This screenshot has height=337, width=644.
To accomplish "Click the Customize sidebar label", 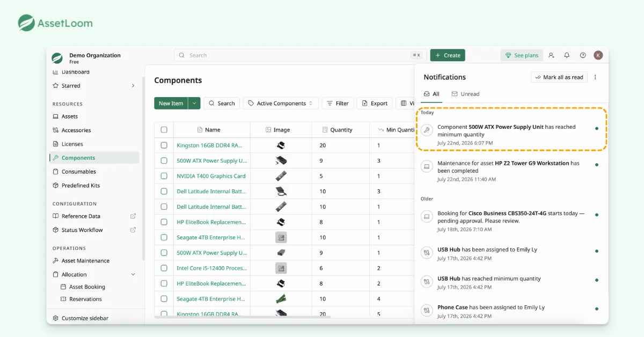I will pos(85,318).
